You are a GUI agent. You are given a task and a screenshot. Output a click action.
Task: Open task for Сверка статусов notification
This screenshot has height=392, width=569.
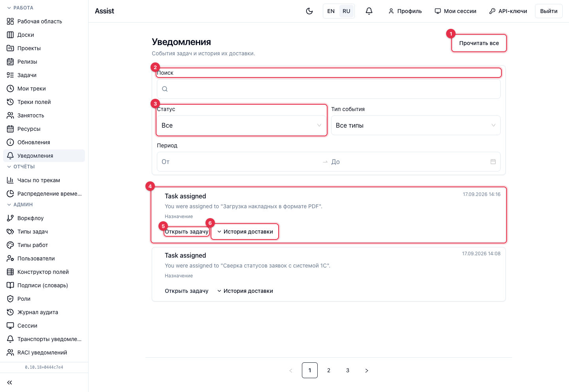tap(187, 291)
